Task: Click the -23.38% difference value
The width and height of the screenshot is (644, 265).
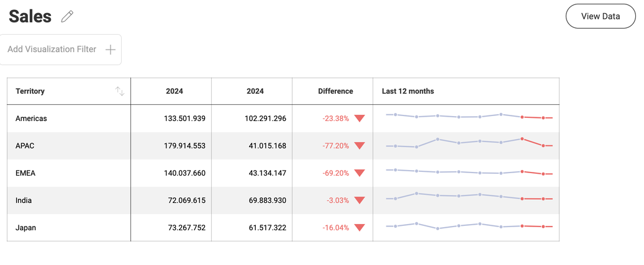Action: 335,119
